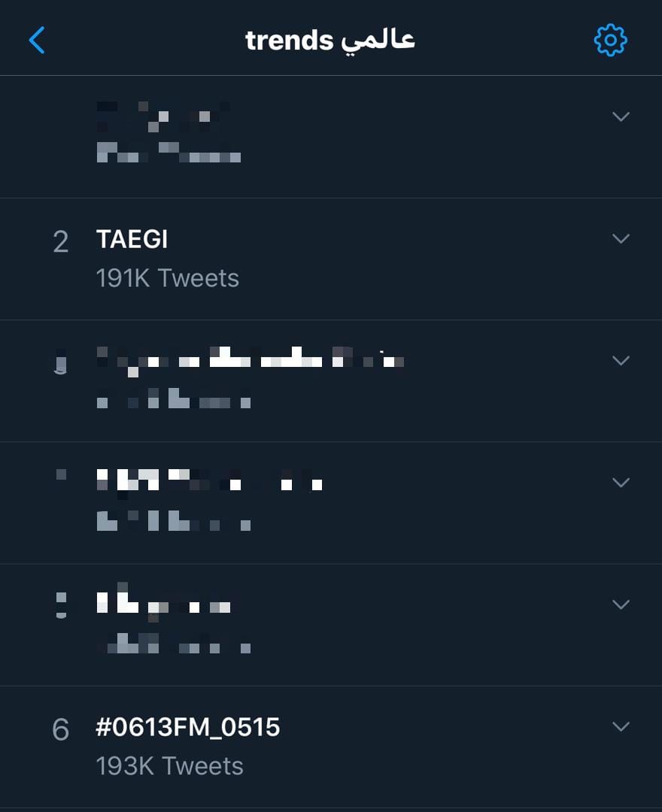Open chevron of blurred trend below TAEGI
The image size is (662, 812).
click(x=621, y=360)
